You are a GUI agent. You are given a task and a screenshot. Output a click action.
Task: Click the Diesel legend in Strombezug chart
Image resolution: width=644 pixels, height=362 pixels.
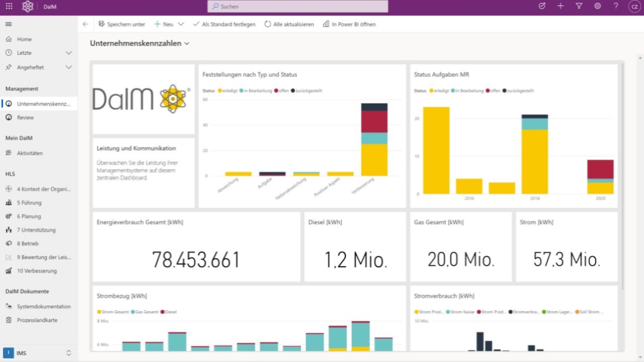pyautogui.click(x=170, y=312)
